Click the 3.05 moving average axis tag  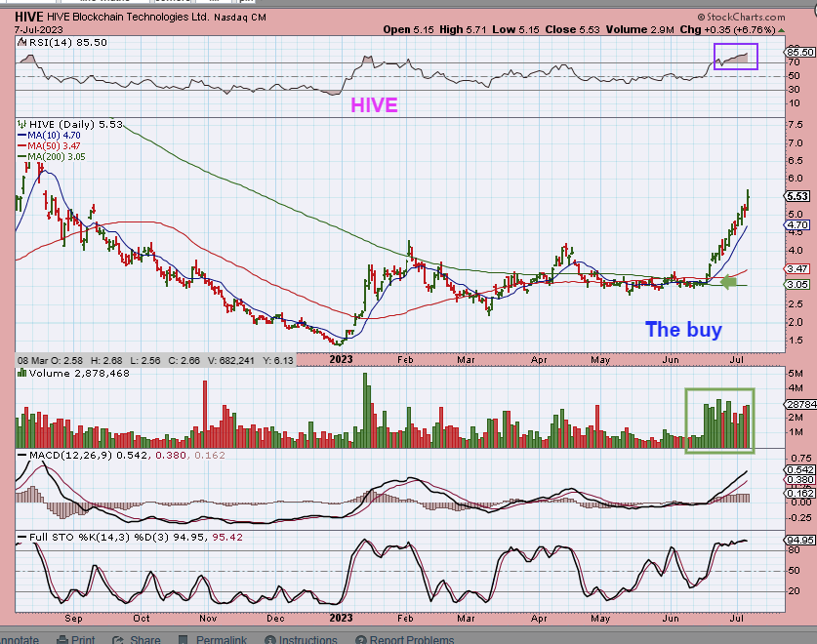pos(797,285)
